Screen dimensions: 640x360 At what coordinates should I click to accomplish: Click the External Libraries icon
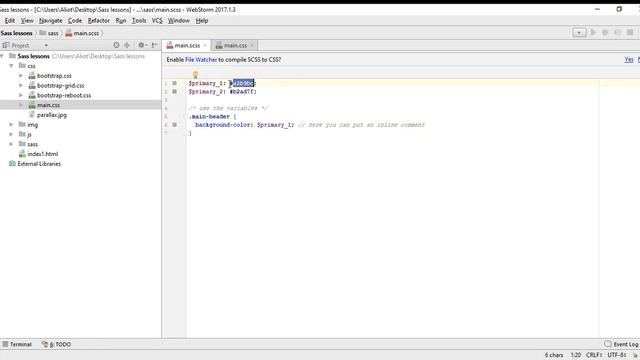pyautogui.click(x=12, y=164)
